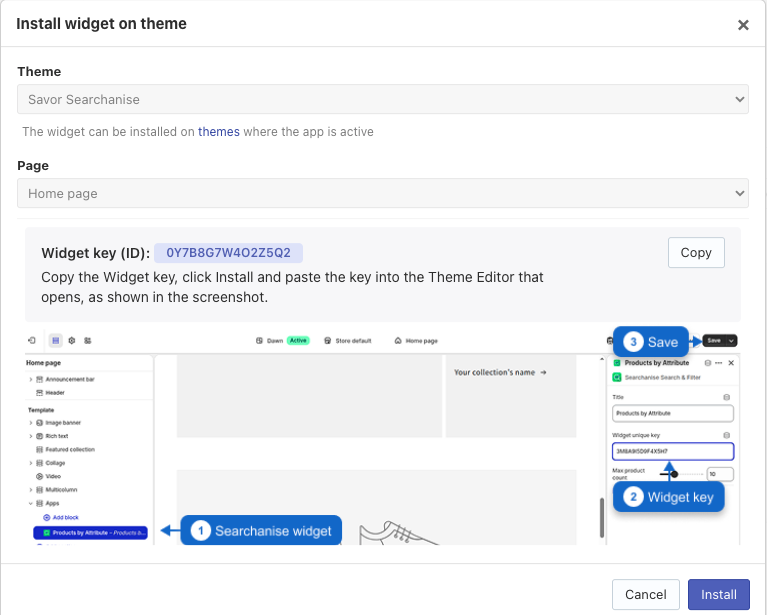Click the dynamic source icon beside Title label

tap(727, 397)
